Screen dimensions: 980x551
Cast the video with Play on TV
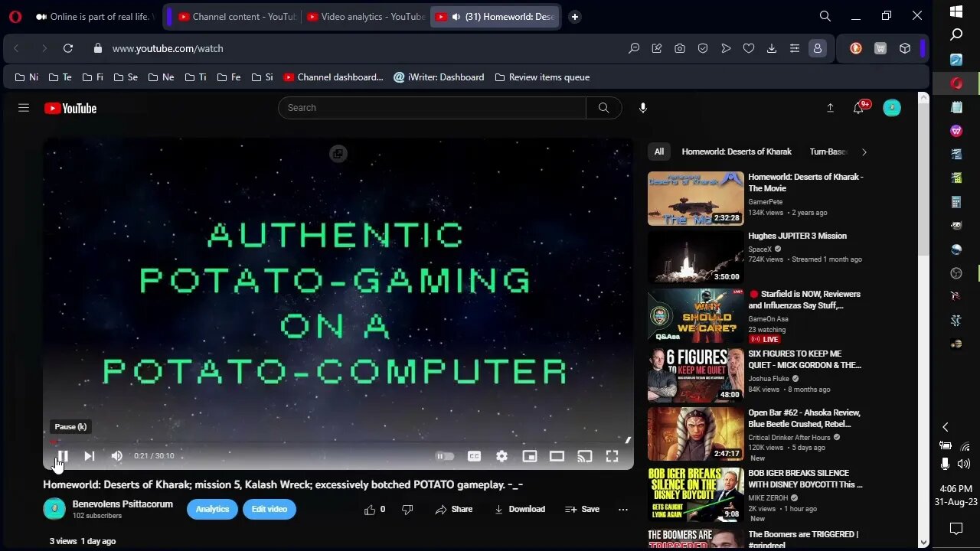click(584, 456)
